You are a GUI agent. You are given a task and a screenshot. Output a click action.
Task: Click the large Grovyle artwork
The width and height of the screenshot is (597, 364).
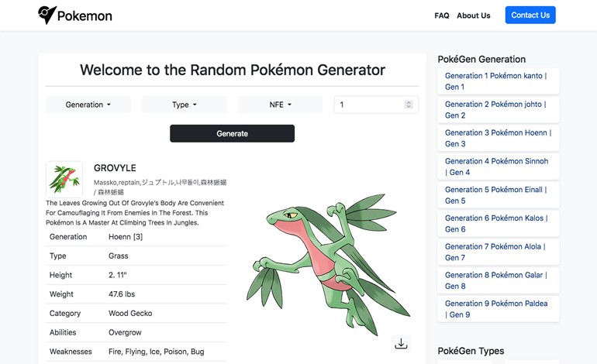pyautogui.click(x=328, y=264)
